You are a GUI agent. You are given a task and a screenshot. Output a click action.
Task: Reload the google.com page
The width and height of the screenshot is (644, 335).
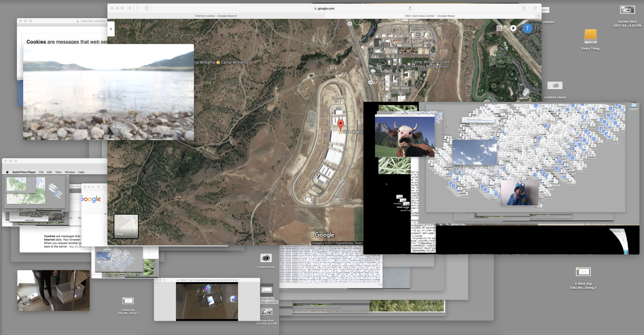[x=410, y=8]
